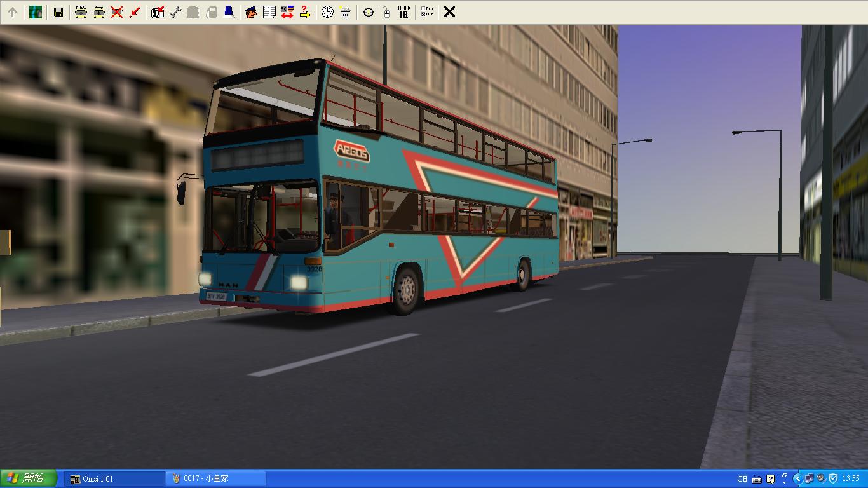Open the clock time settings
Screen dimensions: 868x488
(x=327, y=12)
